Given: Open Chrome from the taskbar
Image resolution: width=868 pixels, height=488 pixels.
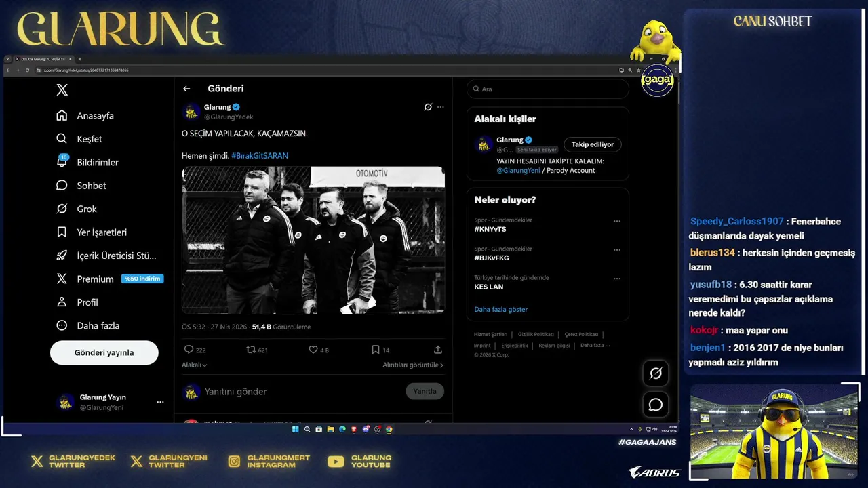Looking at the screenshot, I should [389, 429].
